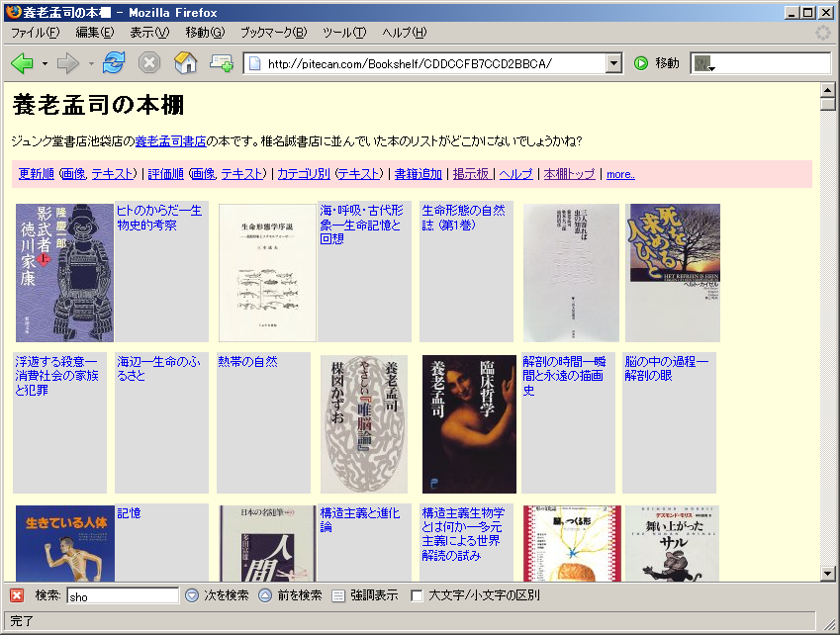This screenshot has width=840, height=635.
Task: Open the ヘルプ(H) menu in the menu bar
Action: coord(405,33)
